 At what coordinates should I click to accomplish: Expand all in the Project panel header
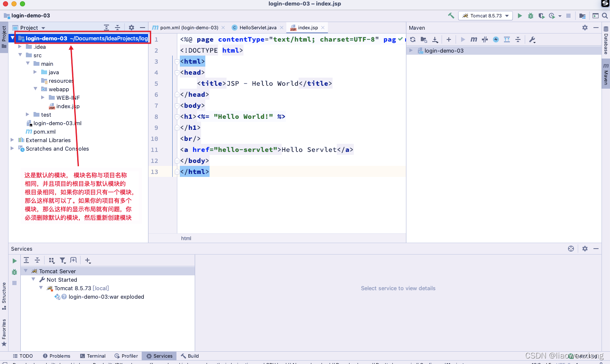click(106, 28)
